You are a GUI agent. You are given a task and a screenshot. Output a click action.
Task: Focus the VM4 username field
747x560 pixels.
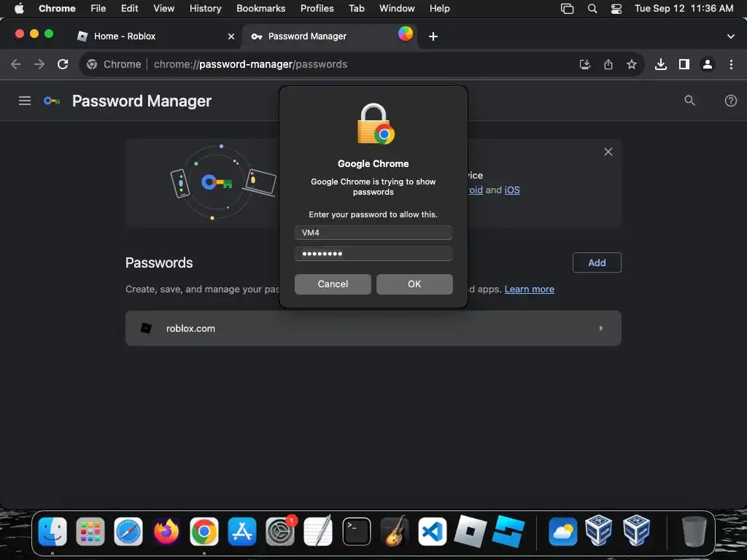click(x=373, y=233)
